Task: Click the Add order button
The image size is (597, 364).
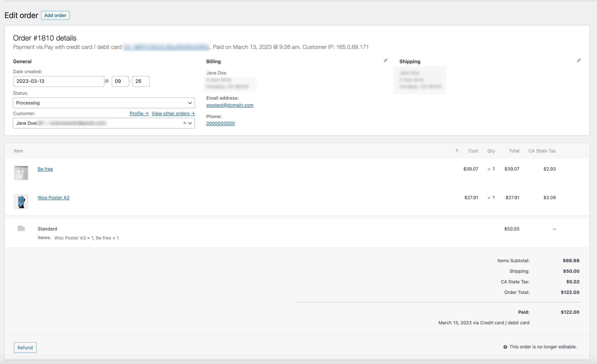Action: (55, 15)
